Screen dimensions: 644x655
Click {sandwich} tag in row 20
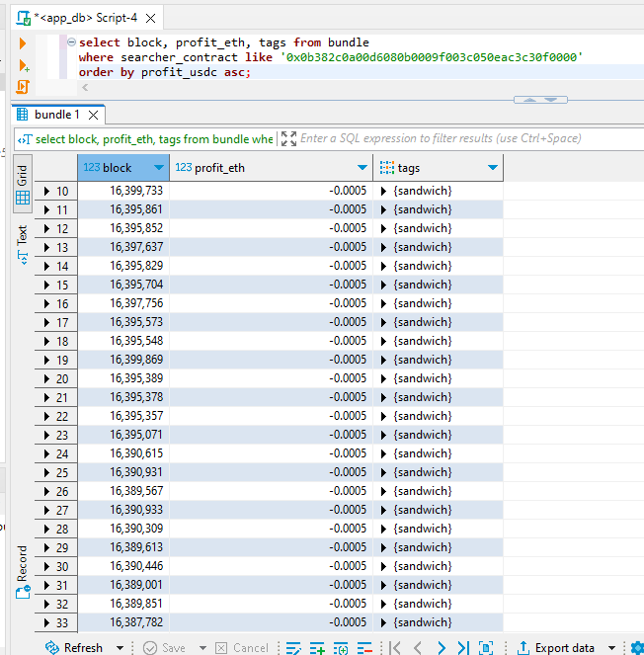coord(422,379)
